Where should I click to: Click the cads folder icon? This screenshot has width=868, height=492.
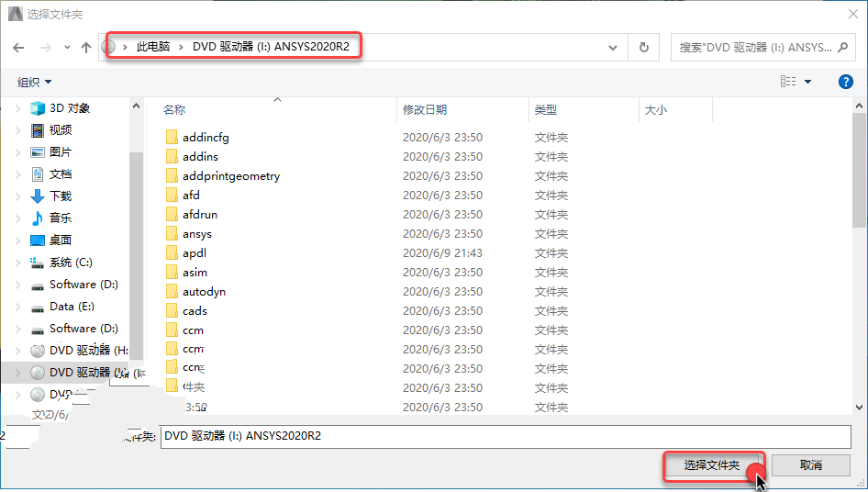[x=172, y=311]
